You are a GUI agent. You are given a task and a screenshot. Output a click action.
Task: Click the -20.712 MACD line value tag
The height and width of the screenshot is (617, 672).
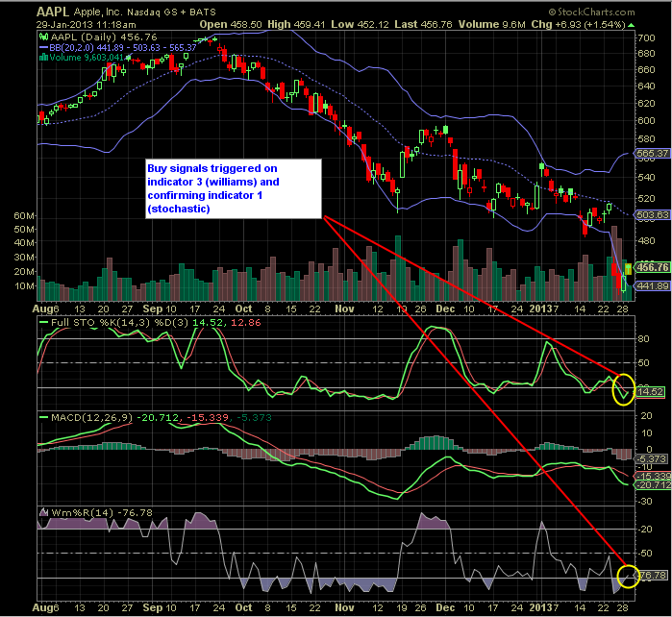[652, 485]
